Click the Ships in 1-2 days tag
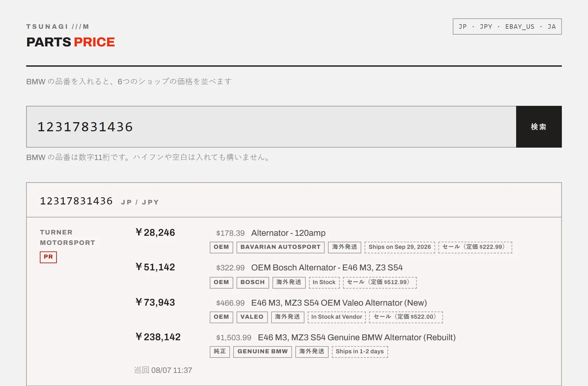The width and height of the screenshot is (588, 386). (x=360, y=351)
